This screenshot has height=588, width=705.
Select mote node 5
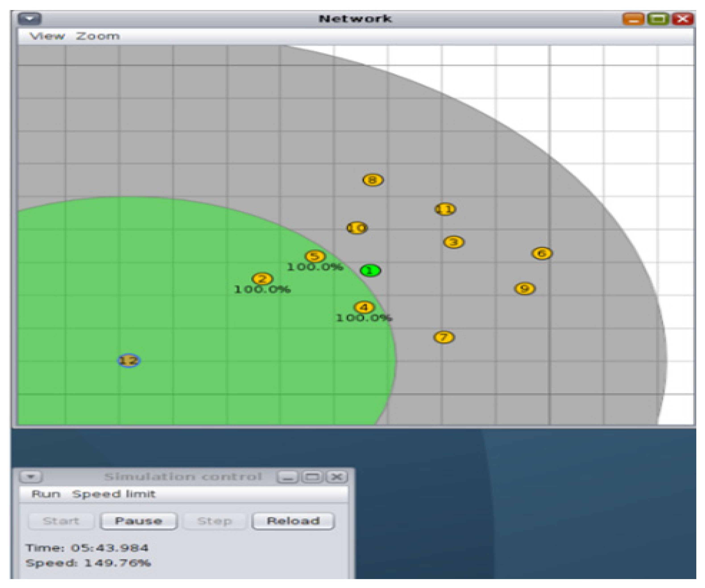click(x=315, y=256)
